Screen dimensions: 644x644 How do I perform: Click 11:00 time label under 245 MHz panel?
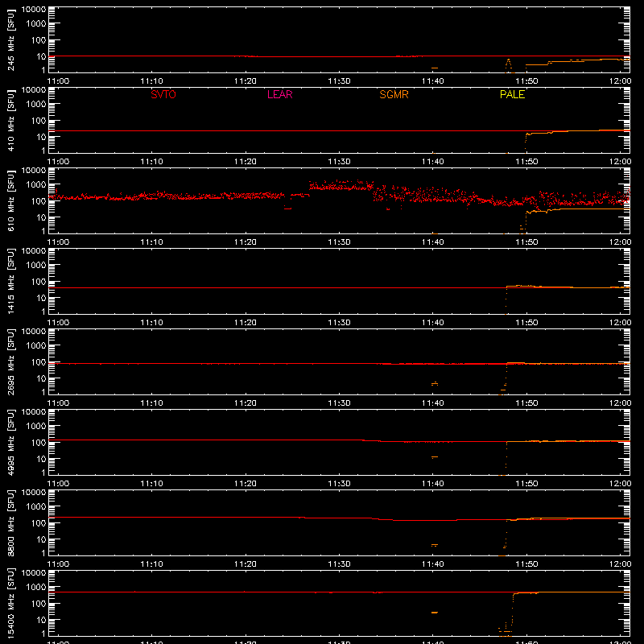point(58,81)
